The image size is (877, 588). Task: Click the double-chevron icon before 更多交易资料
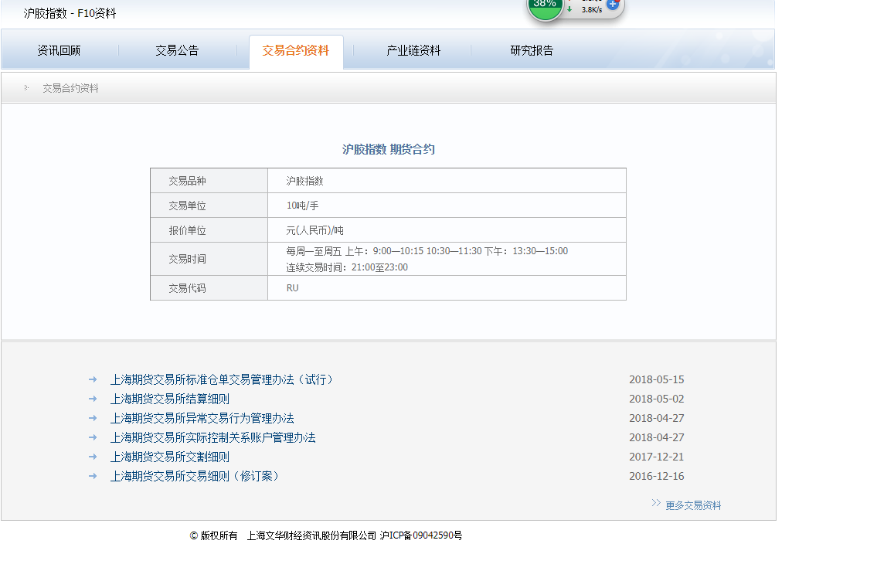(x=656, y=503)
